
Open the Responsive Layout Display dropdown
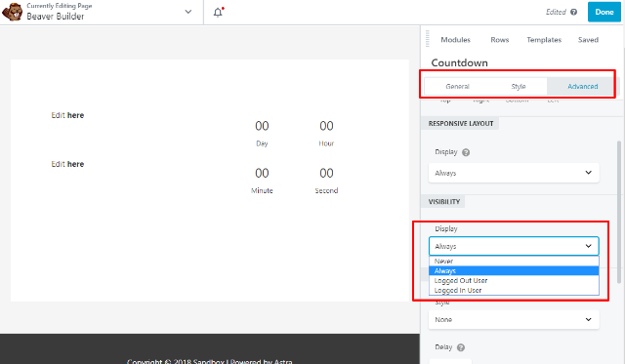tap(514, 173)
